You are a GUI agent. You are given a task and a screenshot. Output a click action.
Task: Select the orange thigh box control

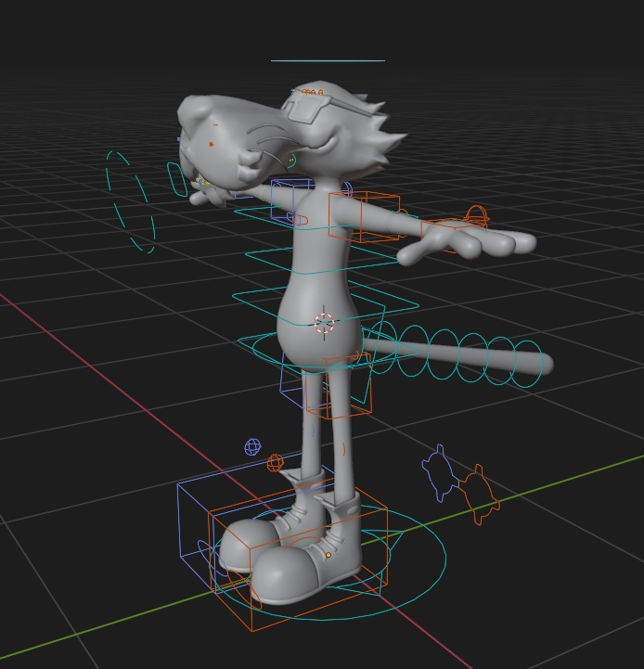[x=340, y=385]
